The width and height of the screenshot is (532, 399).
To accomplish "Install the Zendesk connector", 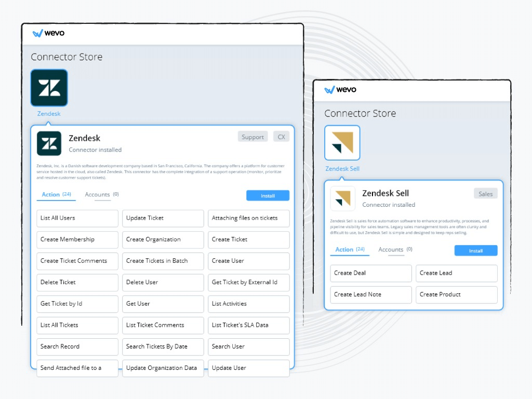I will pos(268,195).
